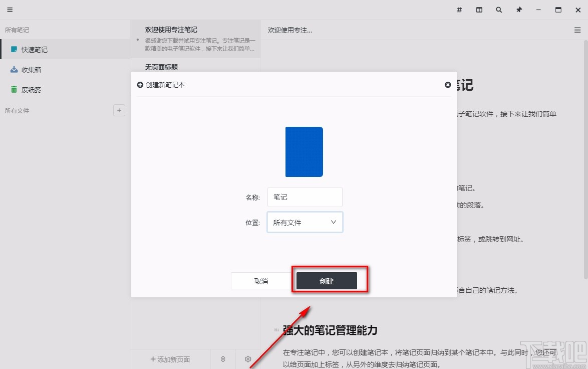This screenshot has width=588, height=369.
Task: Select 快速笔记 in the sidebar
Action: coord(65,50)
